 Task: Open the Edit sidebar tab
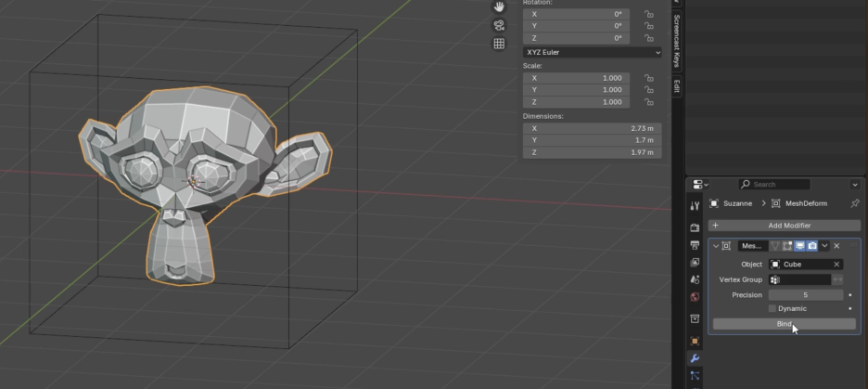click(676, 86)
